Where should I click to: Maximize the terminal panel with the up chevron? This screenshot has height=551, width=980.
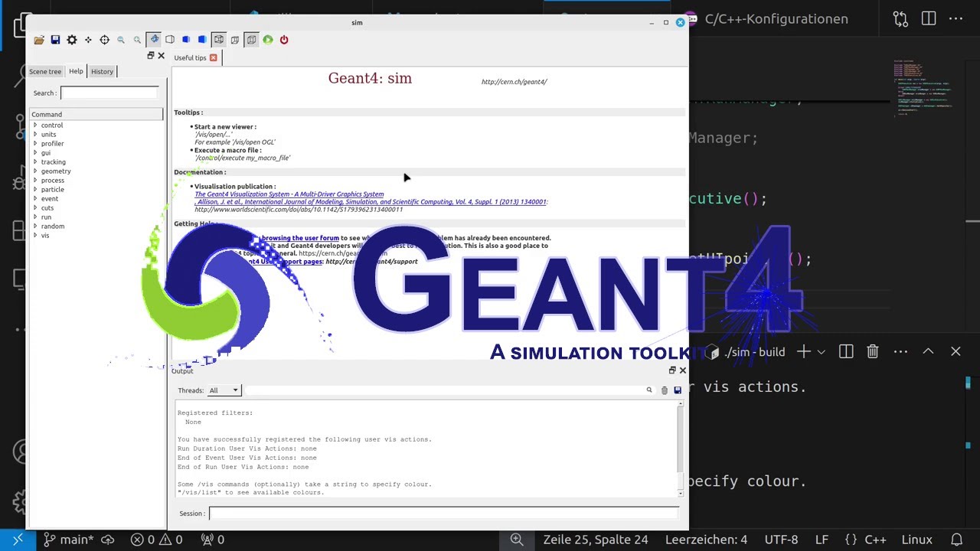pos(928,351)
